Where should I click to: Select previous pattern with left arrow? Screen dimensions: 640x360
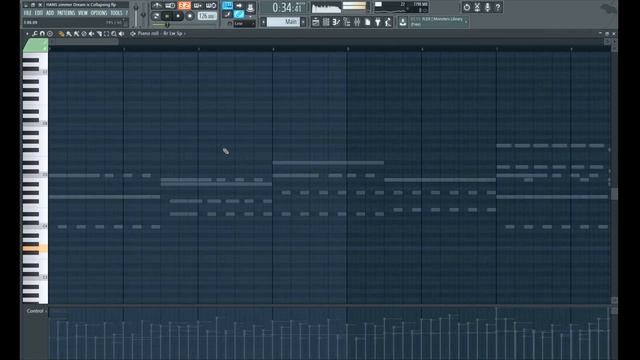pyautogui.click(x=263, y=22)
